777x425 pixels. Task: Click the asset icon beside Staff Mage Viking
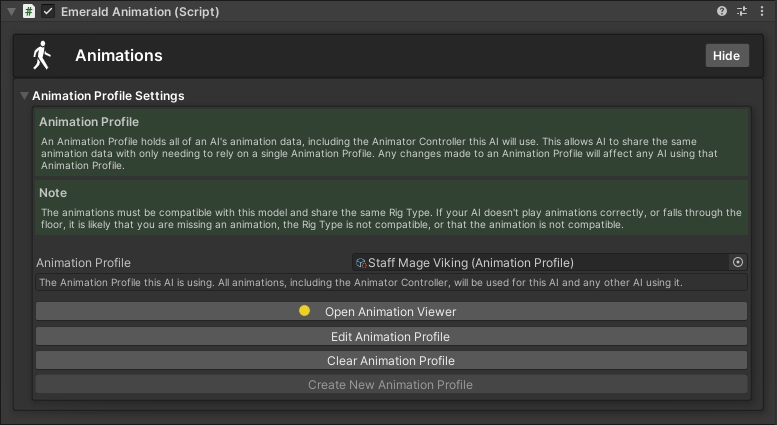(360, 263)
